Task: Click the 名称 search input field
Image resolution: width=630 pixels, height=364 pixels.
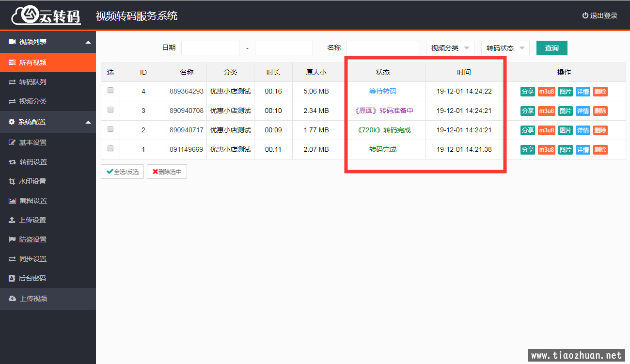Action: pos(383,48)
